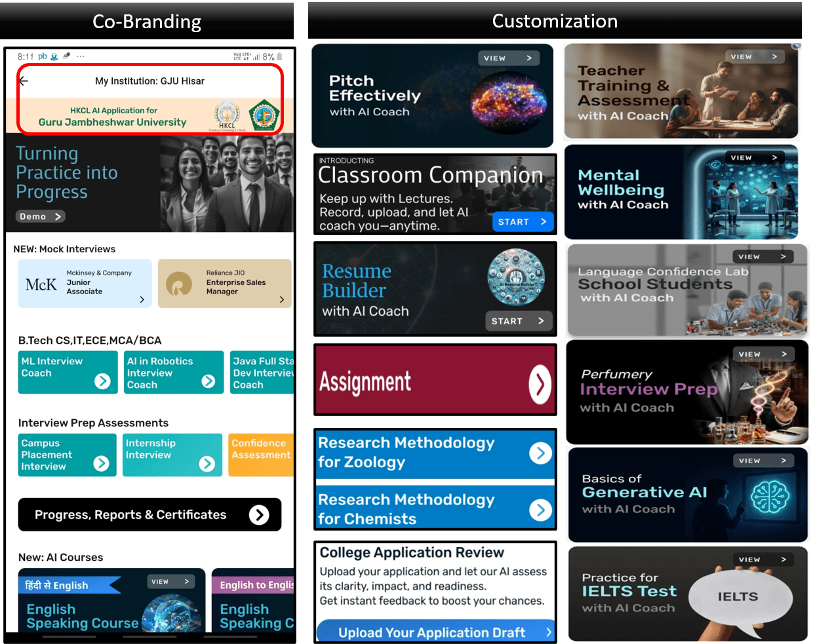Select the Confidence Assessment tile
Viewport: 813px width, 644px height.
click(x=261, y=455)
